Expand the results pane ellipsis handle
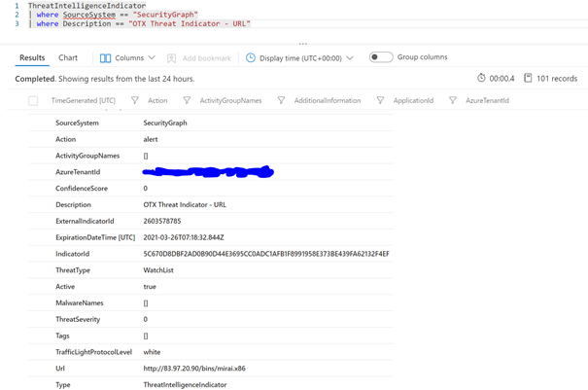The width and height of the screenshot is (588, 390). (x=302, y=43)
